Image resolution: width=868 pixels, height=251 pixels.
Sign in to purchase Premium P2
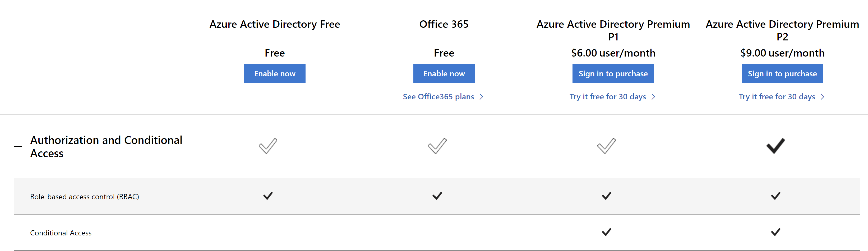tap(782, 73)
